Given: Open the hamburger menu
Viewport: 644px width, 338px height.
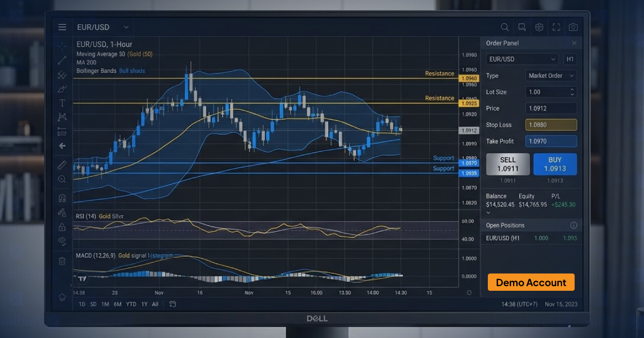Looking at the screenshot, I should coord(62,27).
